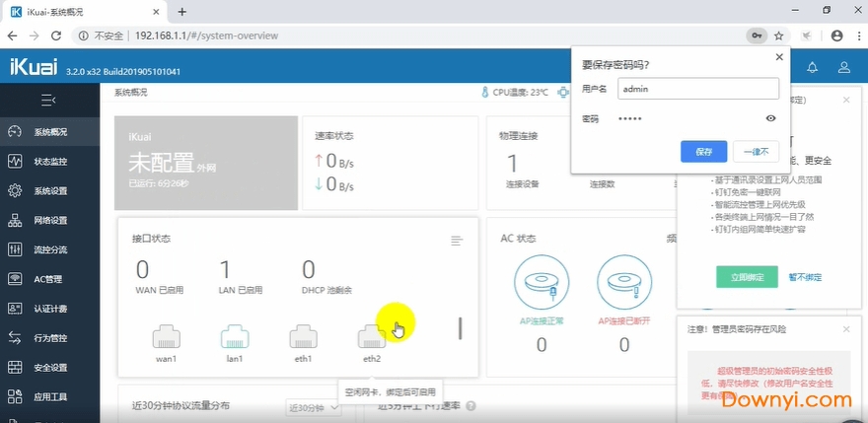868x423 pixels.
Task: Open the Chrome three-dot menu
Action: 857,35
